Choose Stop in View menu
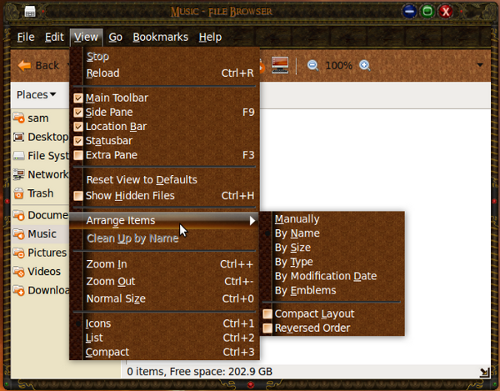Viewport: 500px width, 391px height. tap(164, 57)
